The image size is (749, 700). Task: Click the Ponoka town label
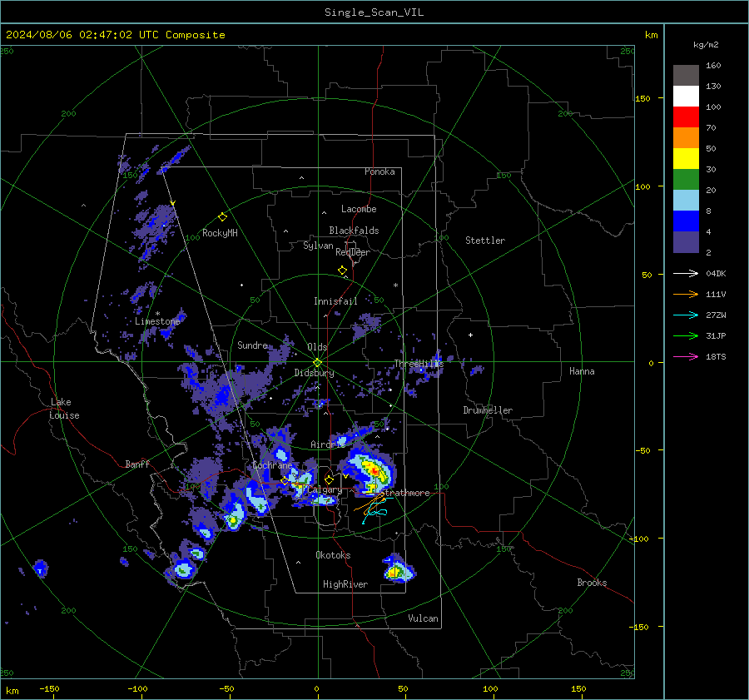[x=379, y=171]
